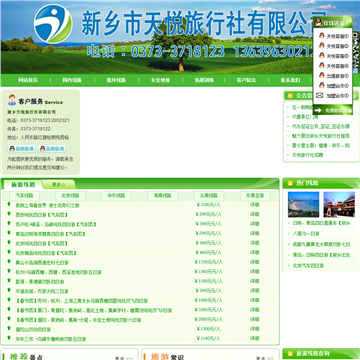The width and height of the screenshot is (360, 360).
Task: Filter by 汽车线路 category button
Action: coord(24,196)
